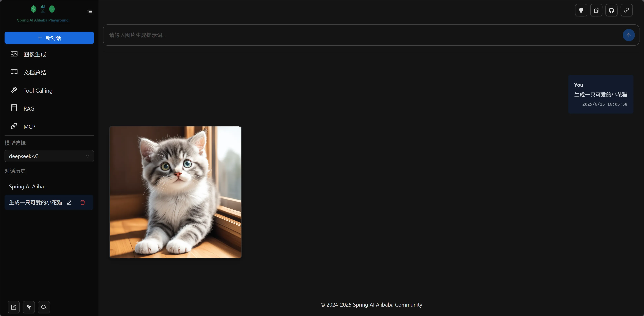Focus the image prompt input field
The height and width of the screenshot is (316, 644).
[364, 35]
